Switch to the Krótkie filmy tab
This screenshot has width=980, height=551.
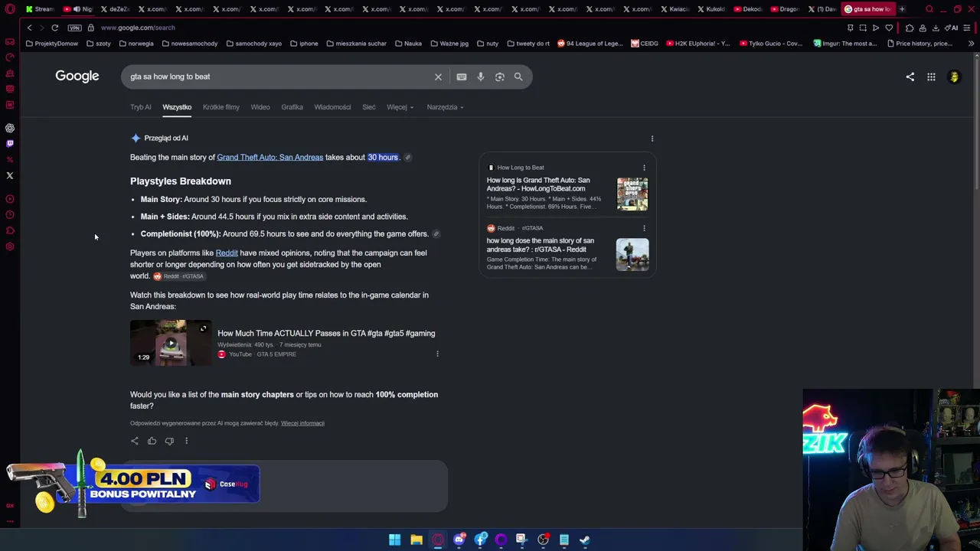[x=221, y=107]
